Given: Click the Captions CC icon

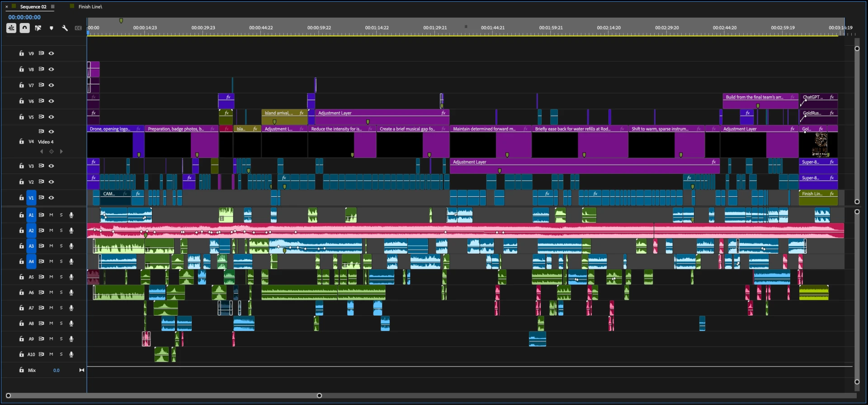Looking at the screenshot, I should [78, 28].
